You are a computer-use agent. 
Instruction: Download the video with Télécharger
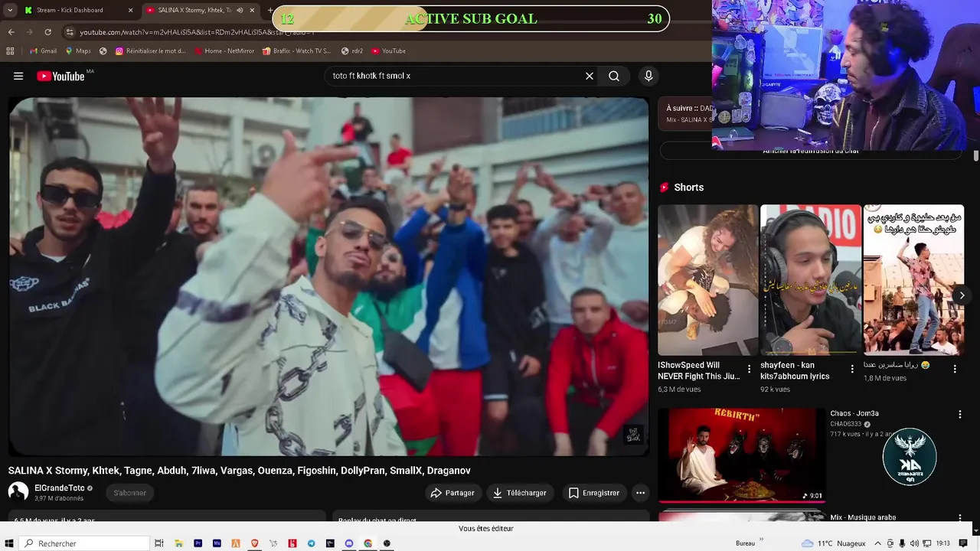[x=520, y=493]
